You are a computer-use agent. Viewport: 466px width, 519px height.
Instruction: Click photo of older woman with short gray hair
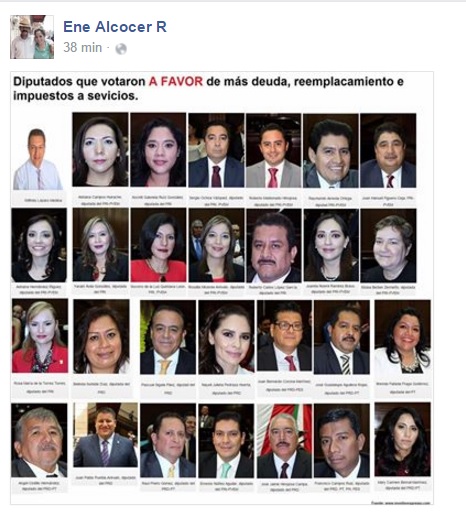pyautogui.click(x=388, y=245)
